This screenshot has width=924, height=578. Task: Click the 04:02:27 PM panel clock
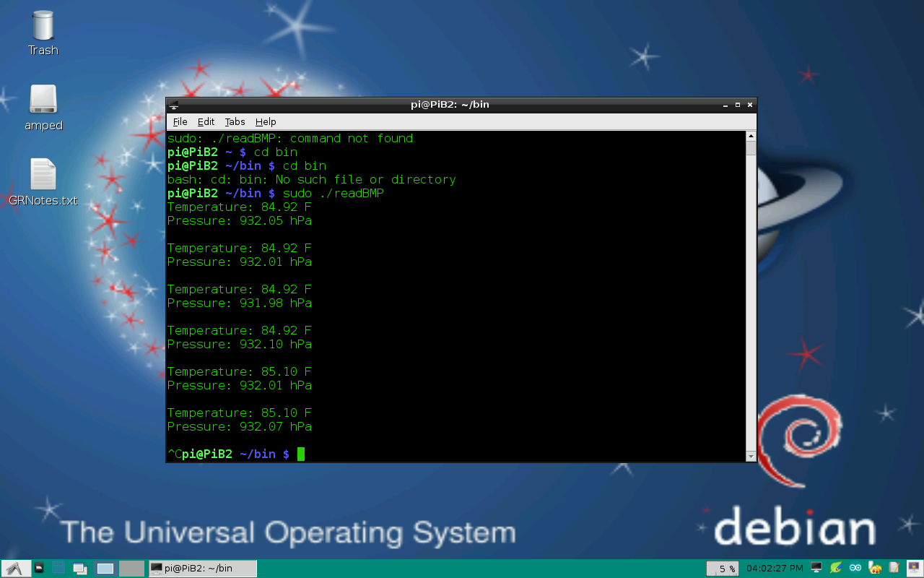point(775,569)
